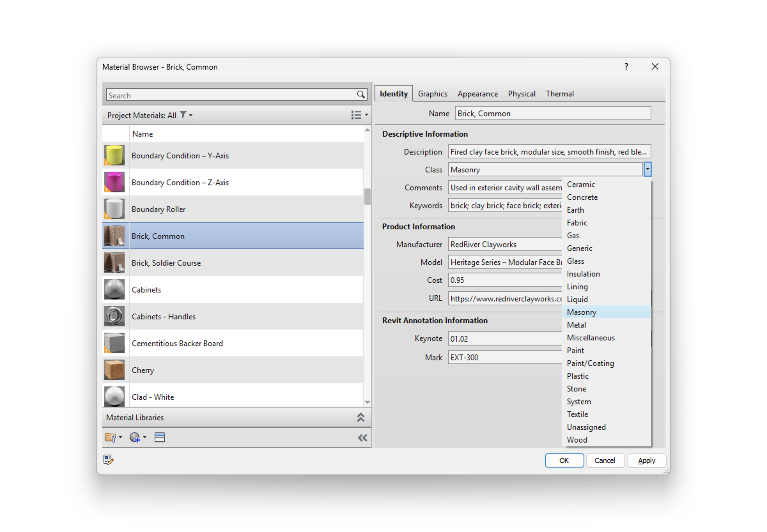The image size is (767, 532).
Task: Choose Concrete from the Class list
Action: tap(606, 197)
